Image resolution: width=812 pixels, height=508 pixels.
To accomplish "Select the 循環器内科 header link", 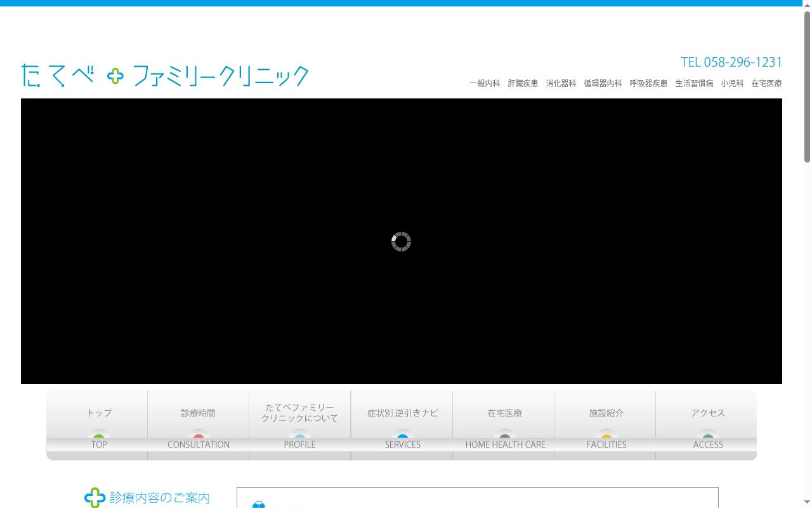I will pyautogui.click(x=603, y=83).
